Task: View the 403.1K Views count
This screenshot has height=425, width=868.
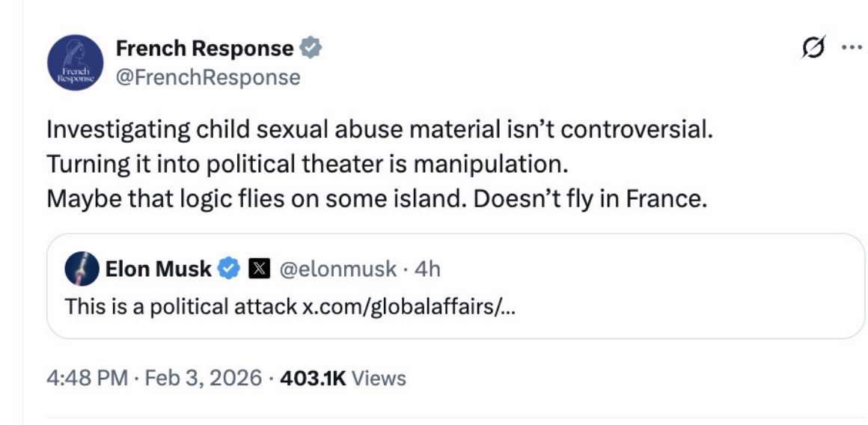Action: tap(342, 378)
